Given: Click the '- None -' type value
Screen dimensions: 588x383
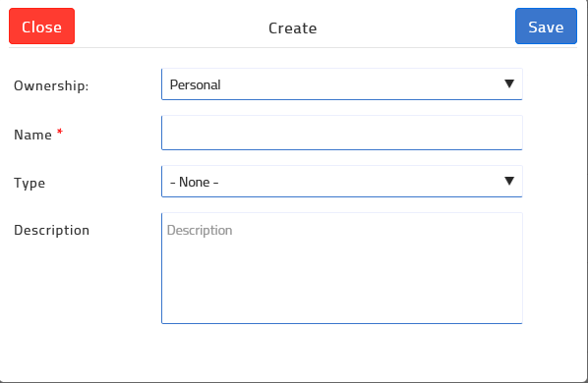Looking at the screenshot, I should 195,182.
